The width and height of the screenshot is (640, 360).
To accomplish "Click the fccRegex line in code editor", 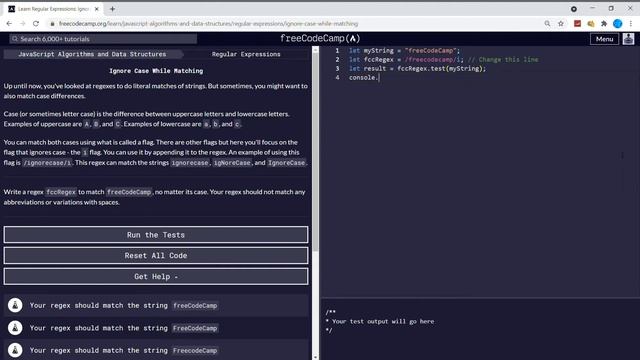I will coord(443,60).
